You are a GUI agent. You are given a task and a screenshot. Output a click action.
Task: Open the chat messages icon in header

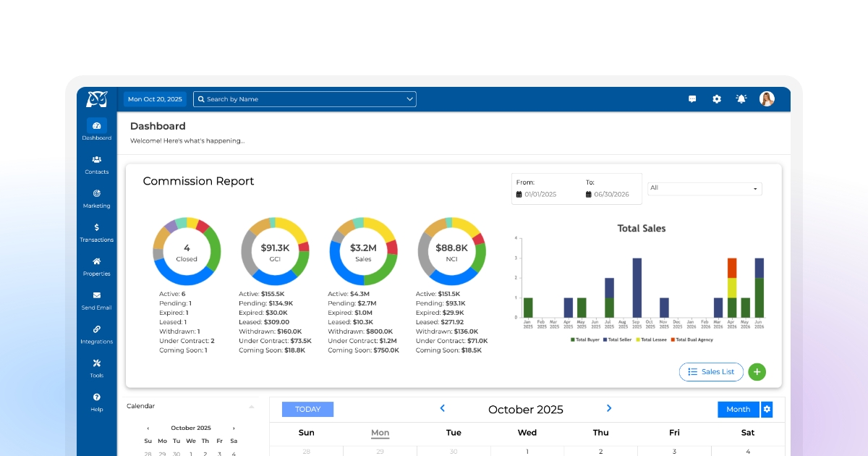[x=692, y=99]
